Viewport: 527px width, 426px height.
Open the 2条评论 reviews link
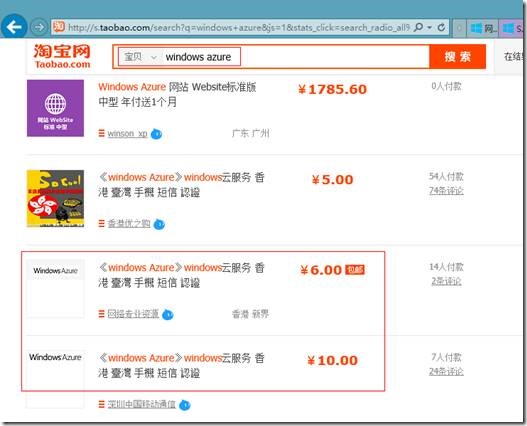tap(446, 281)
